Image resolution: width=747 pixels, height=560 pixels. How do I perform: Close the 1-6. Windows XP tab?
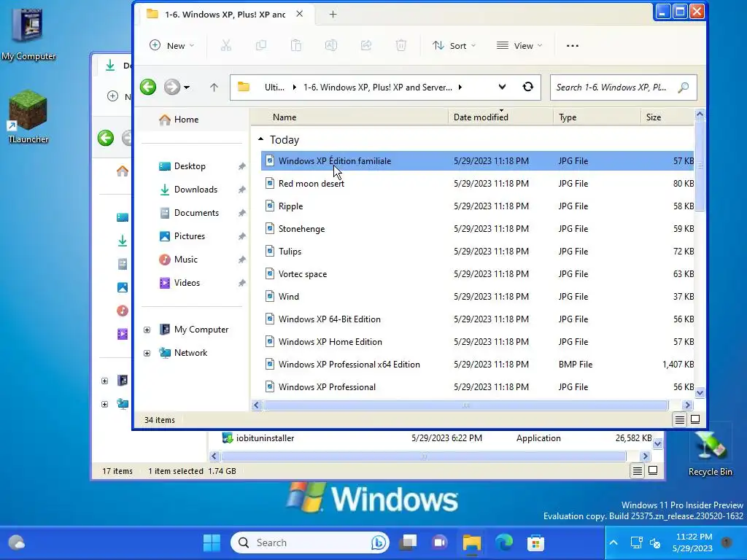pyautogui.click(x=299, y=14)
